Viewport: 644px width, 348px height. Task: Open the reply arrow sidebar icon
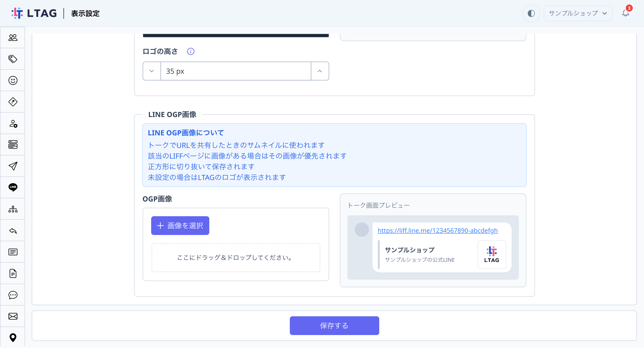tap(13, 231)
